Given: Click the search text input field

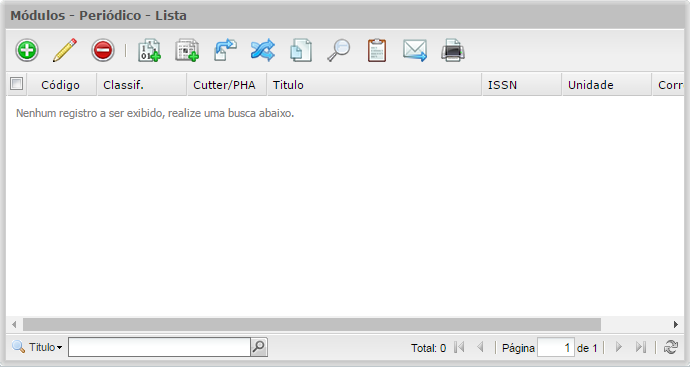Looking at the screenshot, I should [159, 347].
